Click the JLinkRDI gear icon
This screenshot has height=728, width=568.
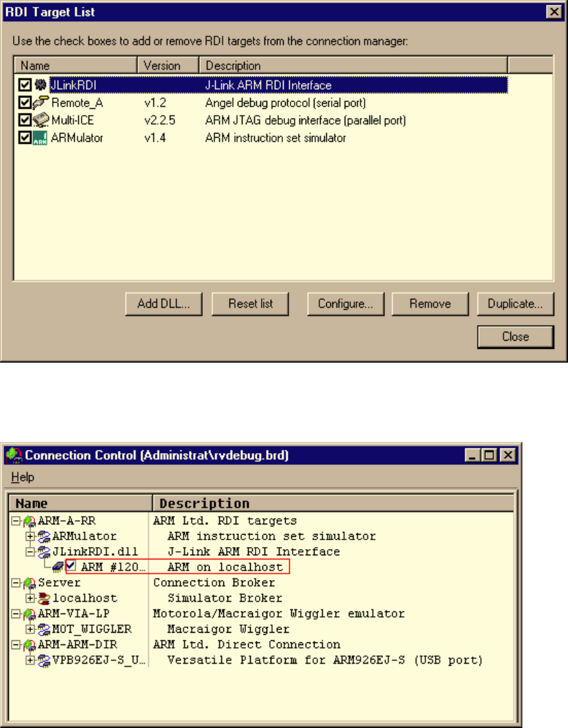tap(41, 84)
